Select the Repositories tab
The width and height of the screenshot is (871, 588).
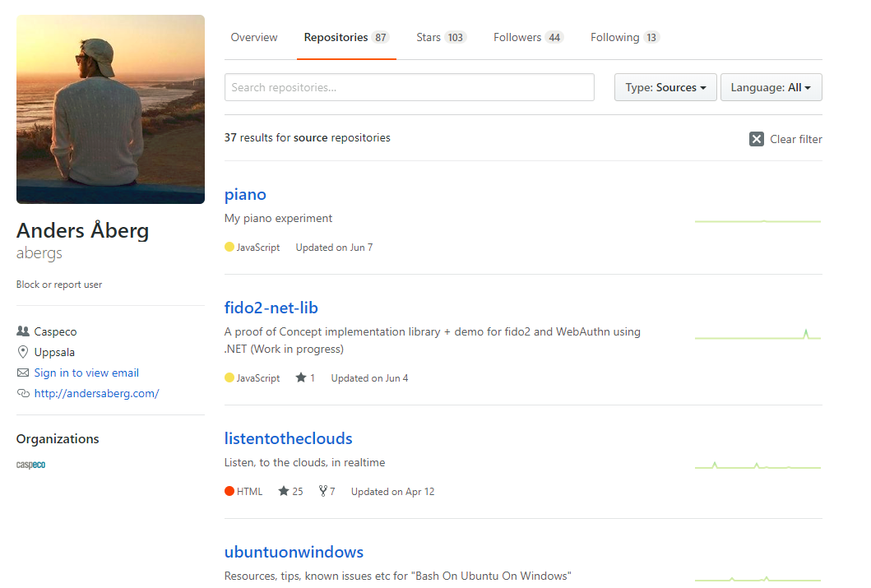(x=346, y=37)
